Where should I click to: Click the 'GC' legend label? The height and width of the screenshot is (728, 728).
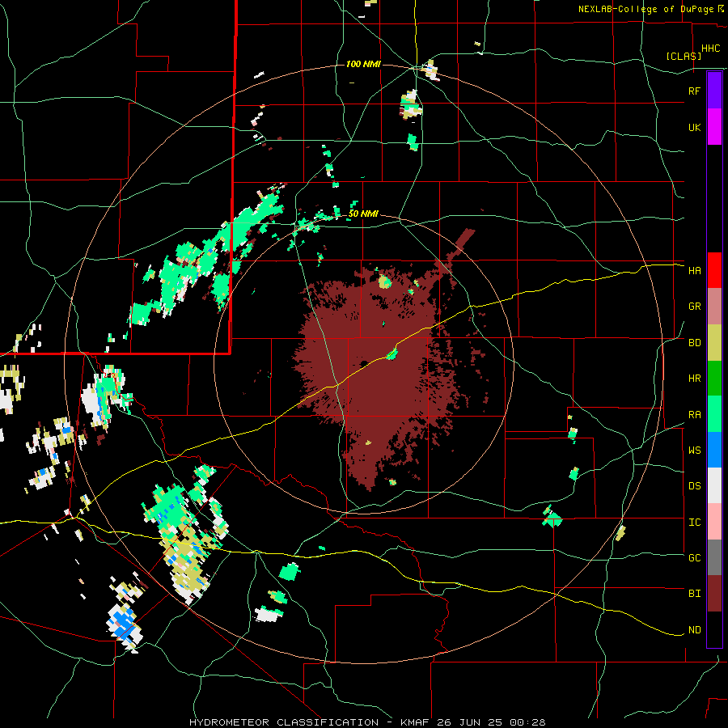695,558
